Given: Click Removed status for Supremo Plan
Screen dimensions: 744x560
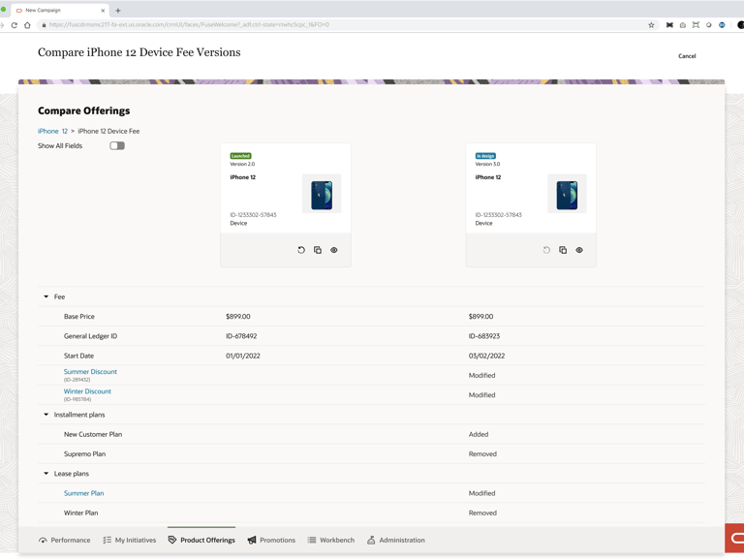Looking at the screenshot, I should coord(482,453).
